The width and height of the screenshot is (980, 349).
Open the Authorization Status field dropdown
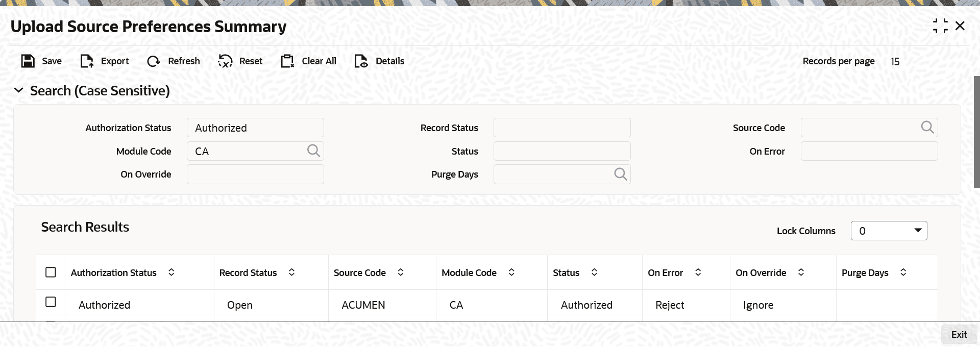click(255, 128)
